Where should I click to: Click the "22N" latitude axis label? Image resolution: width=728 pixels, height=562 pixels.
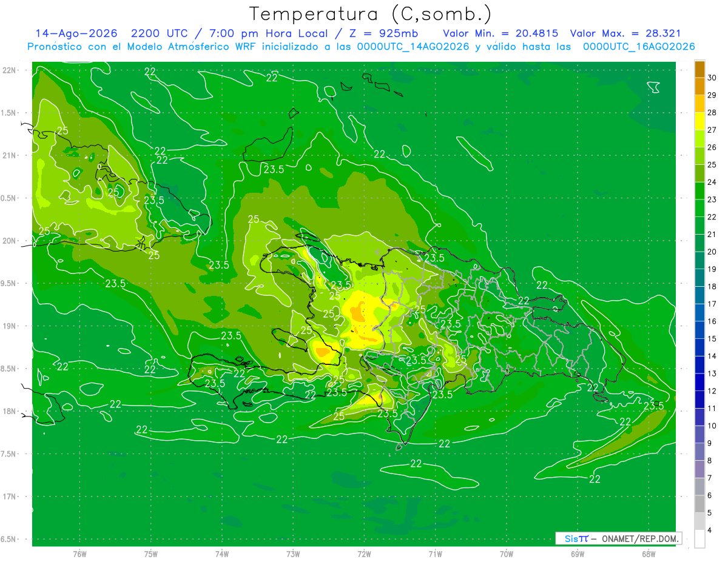point(9,70)
